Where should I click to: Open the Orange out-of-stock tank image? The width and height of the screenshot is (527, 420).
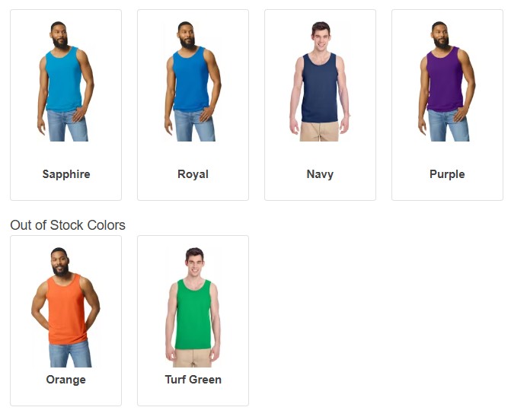[x=65, y=307]
